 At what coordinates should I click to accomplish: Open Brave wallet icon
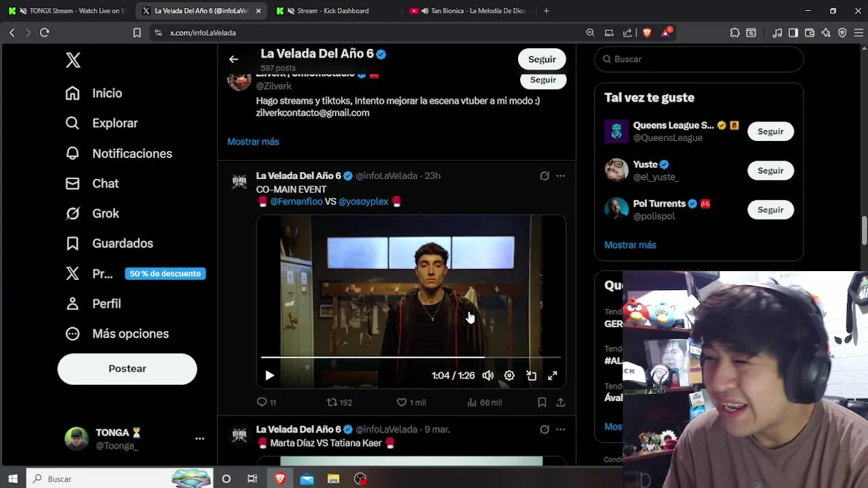tap(809, 33)
